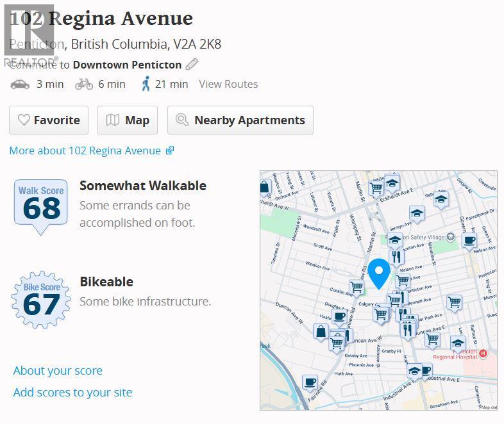Click the Walk Score 68 badge
Viewport: 504px width, 424px height.
pos(41,207)
